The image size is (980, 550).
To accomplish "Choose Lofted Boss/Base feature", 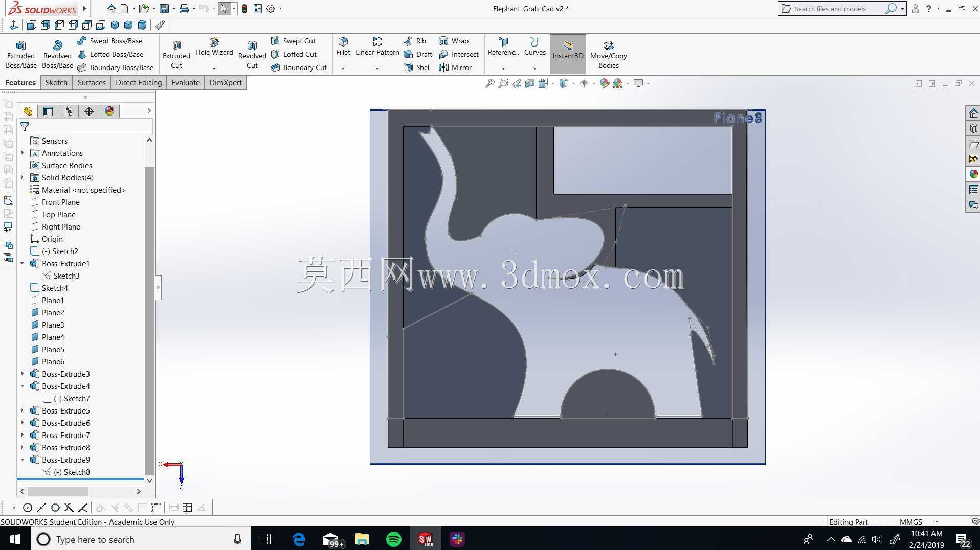I will (x=110, y=54).
